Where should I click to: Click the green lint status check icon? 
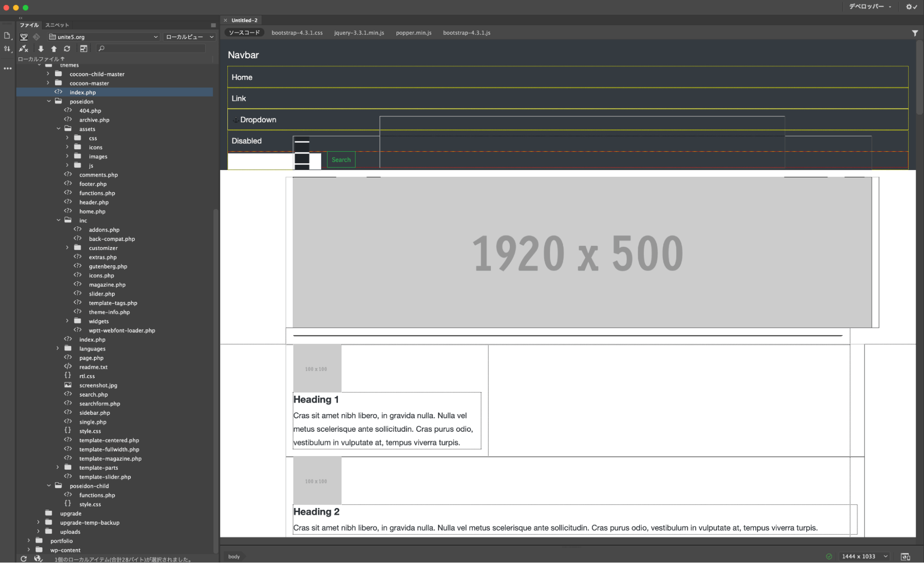(829, 557)
